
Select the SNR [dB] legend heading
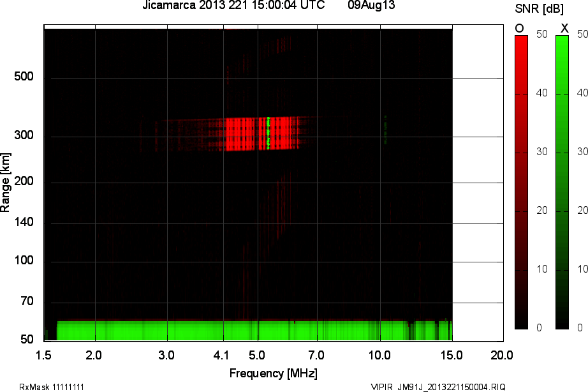pos(537,8)
